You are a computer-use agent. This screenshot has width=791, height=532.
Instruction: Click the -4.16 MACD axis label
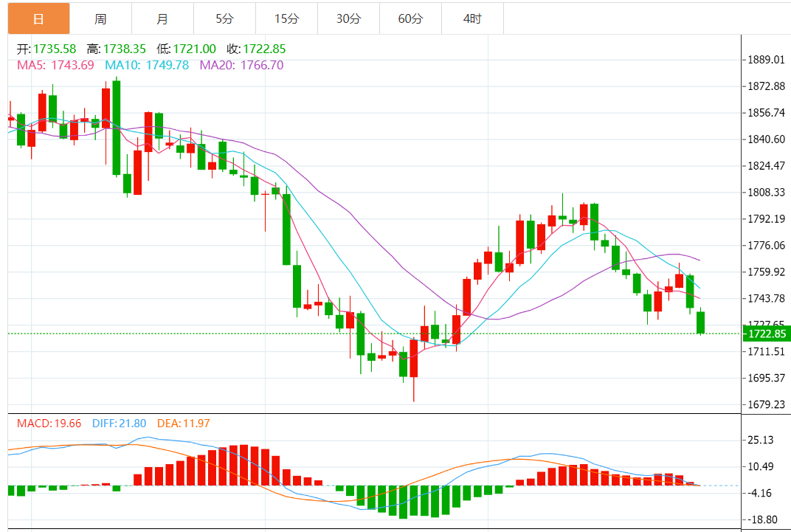click(x=760, y=493)
